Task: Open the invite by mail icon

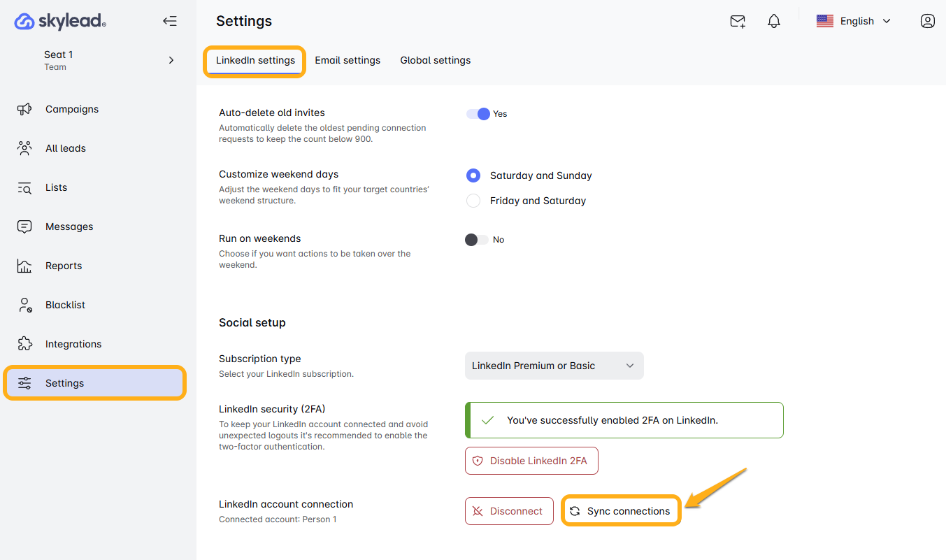Action: [x=738, y=22]
